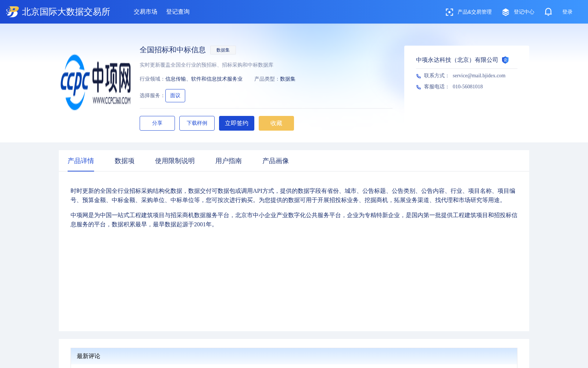The width and height of the screenshot is (588, 368).
Task: Select the 面议 service option
Action: pyautogui.click(x=175, y=96)
